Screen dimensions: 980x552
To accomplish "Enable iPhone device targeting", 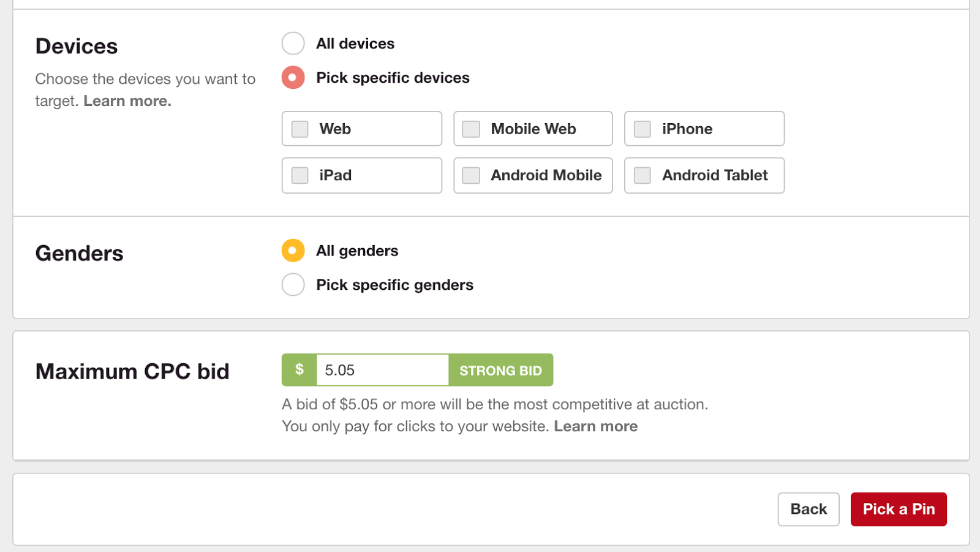I will [x=642, y=129].
